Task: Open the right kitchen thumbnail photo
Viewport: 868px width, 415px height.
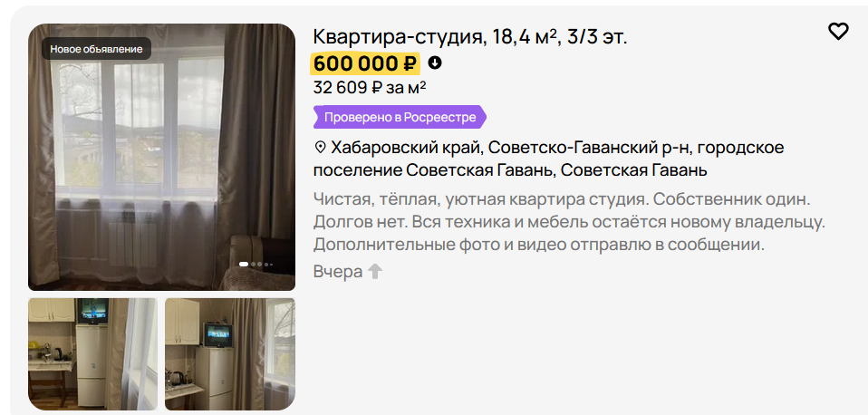Action: point(230,354)
